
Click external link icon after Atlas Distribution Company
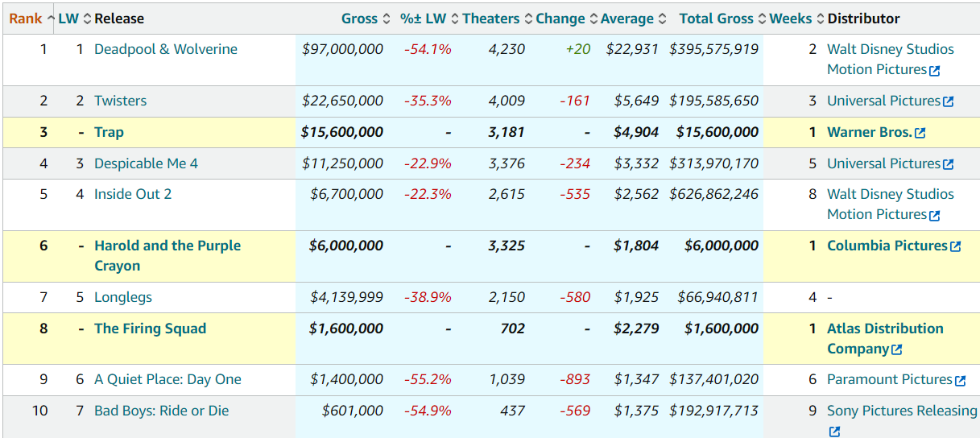point(897,349)
